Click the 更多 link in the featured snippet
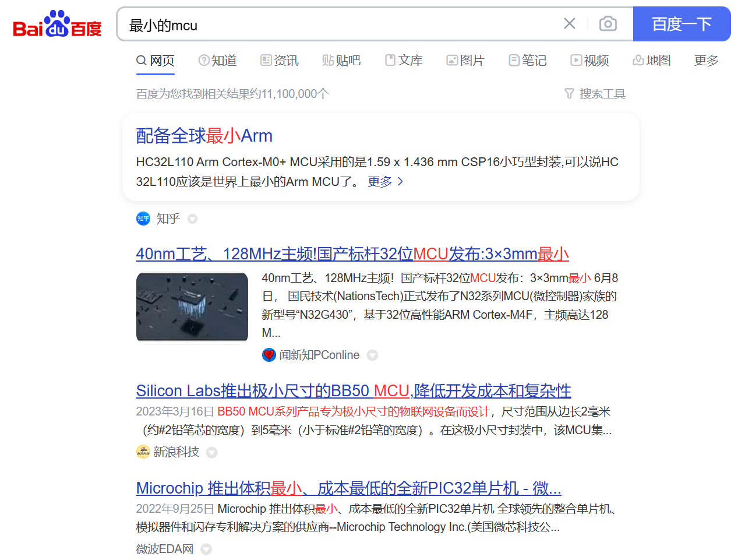 386,182
